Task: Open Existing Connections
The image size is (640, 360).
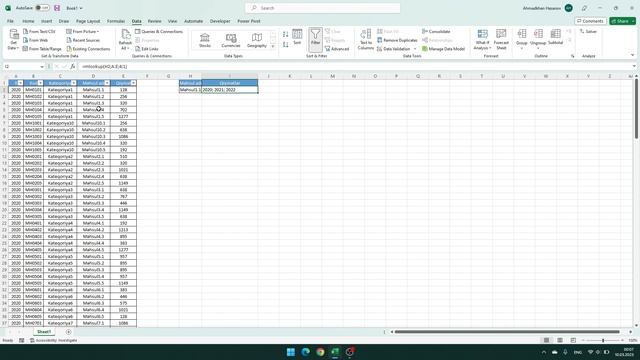Action: (x=88, y=49)
